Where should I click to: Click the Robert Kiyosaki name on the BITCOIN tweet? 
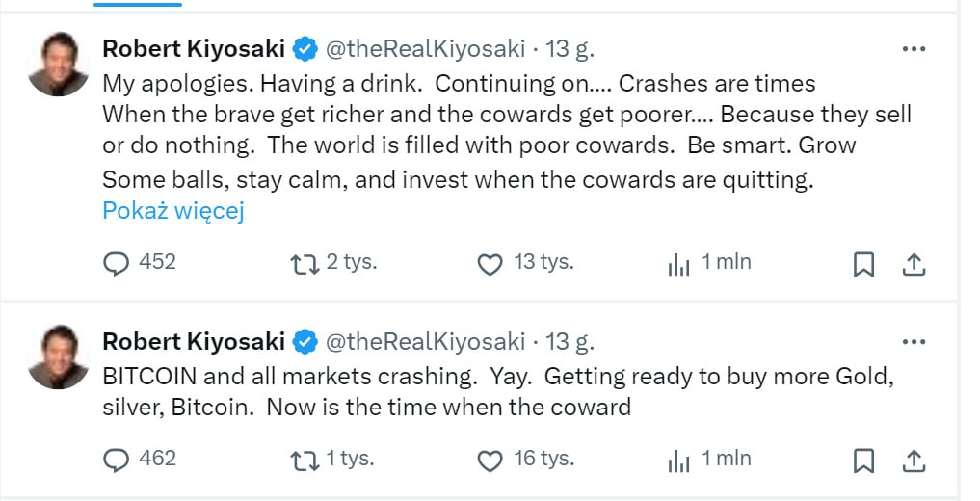pos(194,341)
